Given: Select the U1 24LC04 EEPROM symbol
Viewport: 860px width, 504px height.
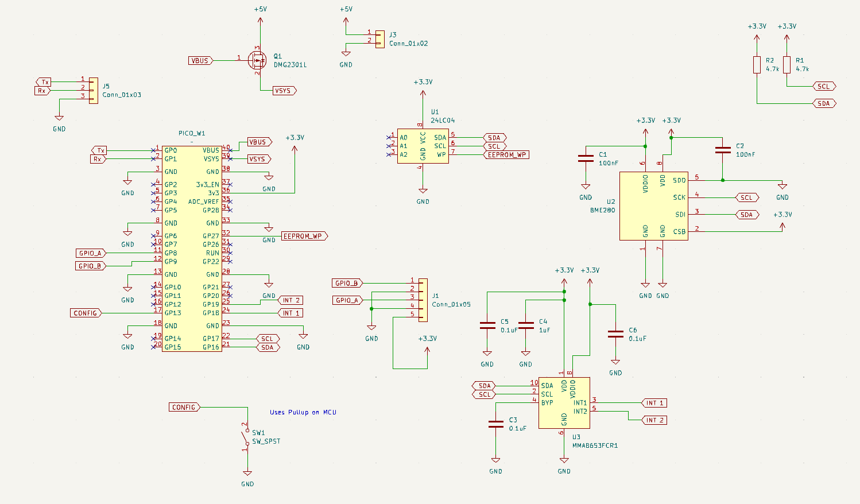Looking at the screenshot, I should click(x=422, y=146).
